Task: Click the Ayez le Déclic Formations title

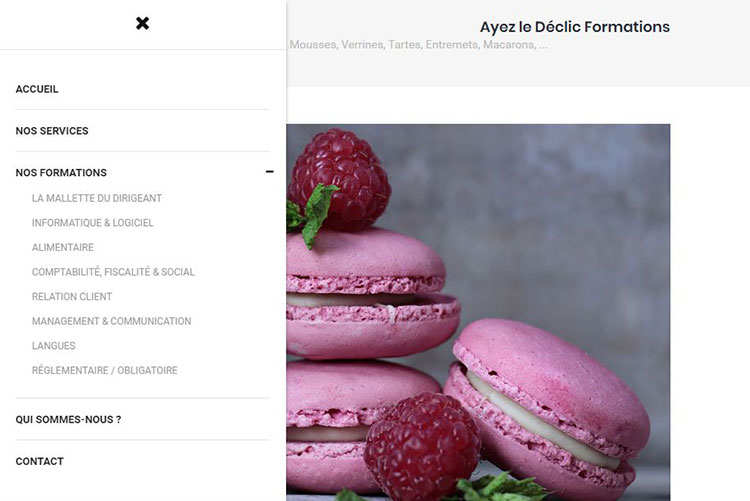Action: point(574,27)
